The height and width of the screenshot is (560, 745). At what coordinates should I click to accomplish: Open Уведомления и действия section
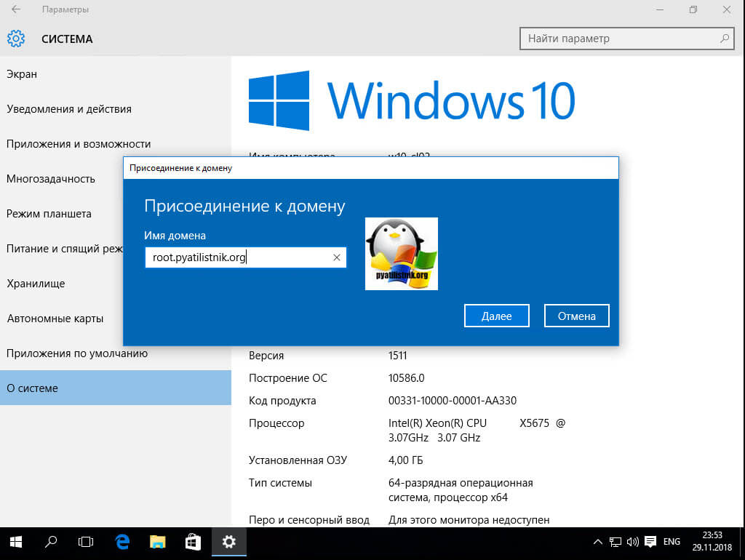69,109
